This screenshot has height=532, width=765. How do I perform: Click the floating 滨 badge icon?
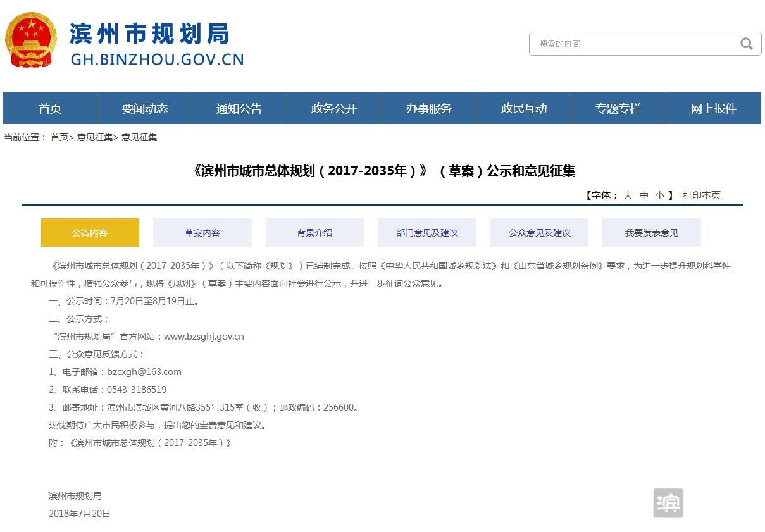(668, 503)
